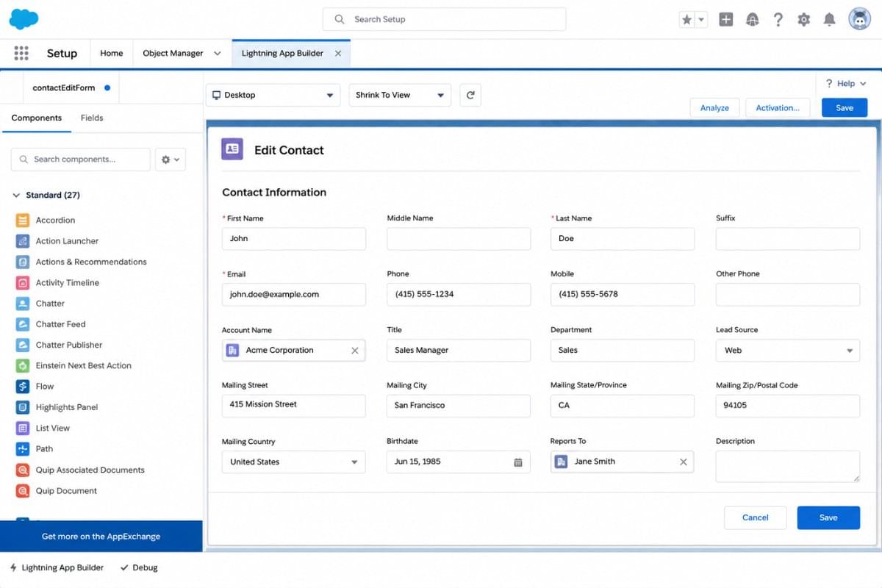The height and width of the screenshot is (588, 882).
Task: Select the Chatter Feed component icon
Action: tap(22, 324)
